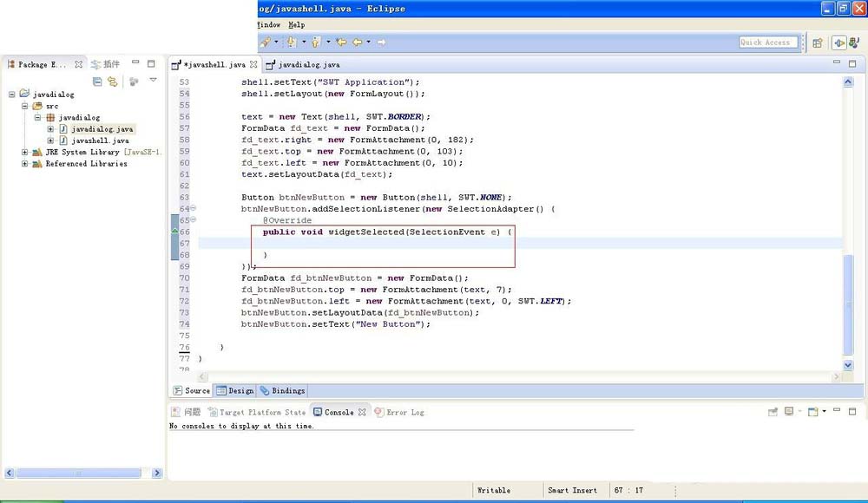Collapse the code fold at line 64
868x503 pixels.
tap(193, 208)
